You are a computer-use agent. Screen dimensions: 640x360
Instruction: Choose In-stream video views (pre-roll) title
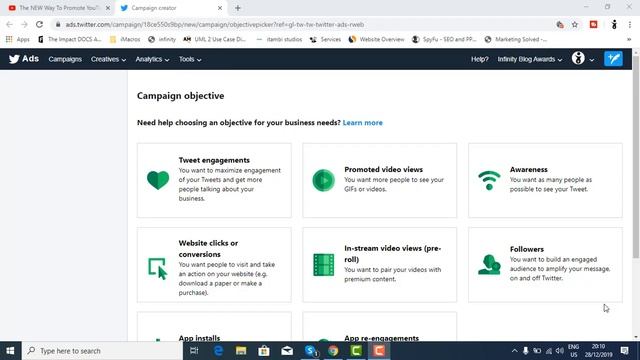(x=392, y=253)
